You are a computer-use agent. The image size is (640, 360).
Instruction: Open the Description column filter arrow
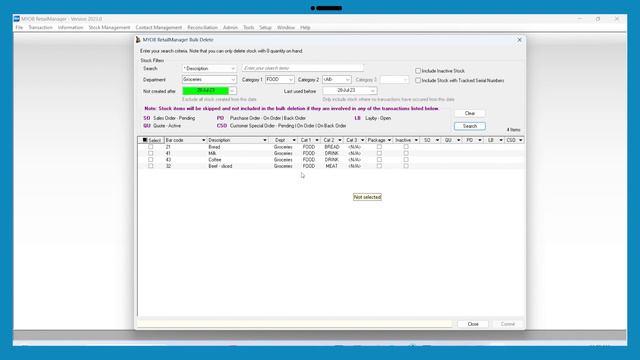click(x=264, y=140)
